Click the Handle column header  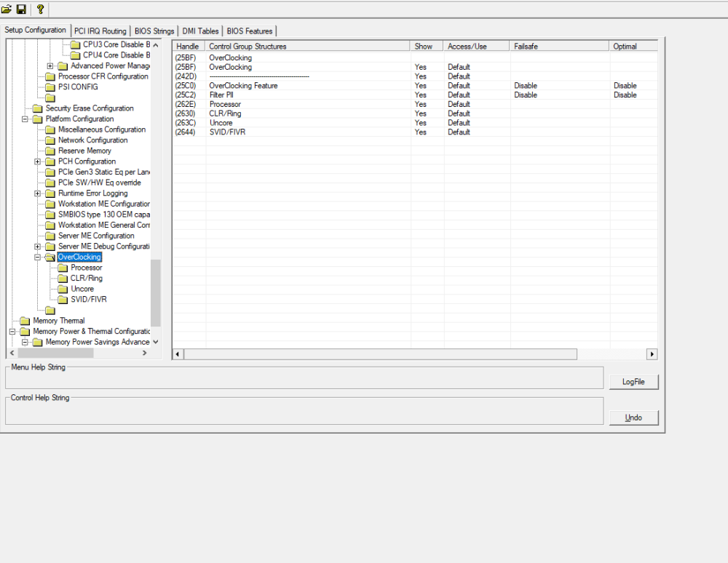pyautogui.click(x=189, y=47)
